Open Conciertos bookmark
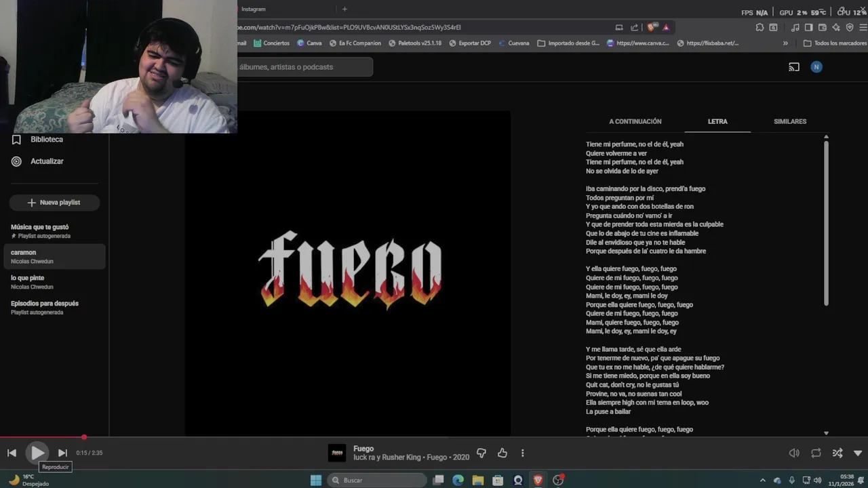Screen dimensions: 868x488 [x=271, y=43]
